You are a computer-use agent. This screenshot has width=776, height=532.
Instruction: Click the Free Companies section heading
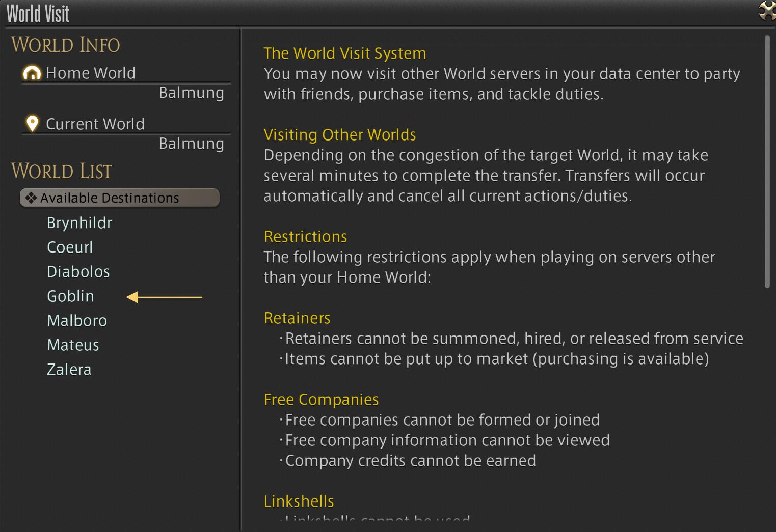coord(321,400)
